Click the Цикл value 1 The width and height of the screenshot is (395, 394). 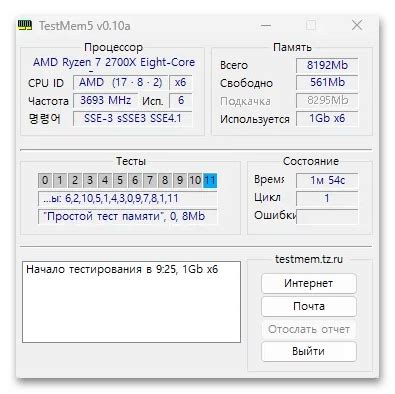pyautogui.click(x=327, y=198)
